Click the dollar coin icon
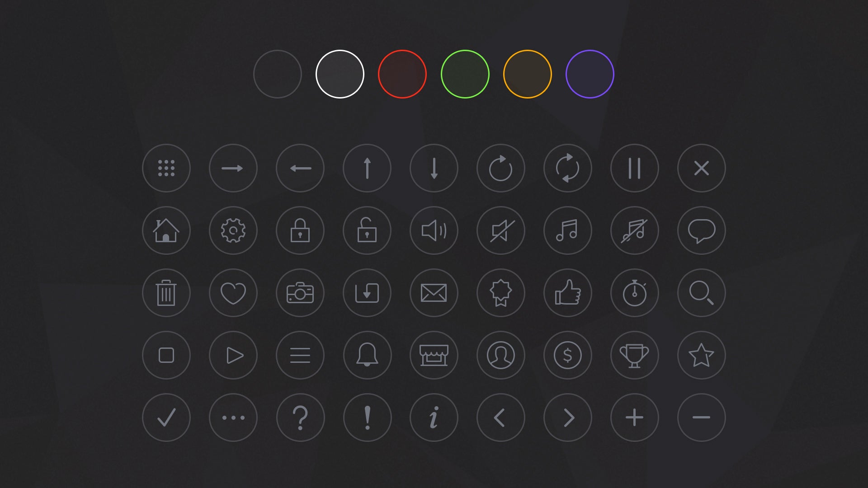 [568, 355]
